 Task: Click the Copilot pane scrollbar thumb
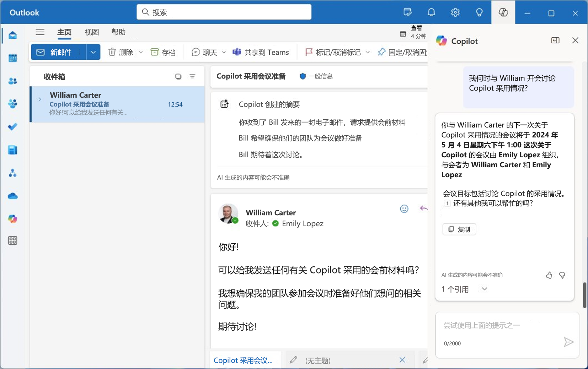tap(584, 295)
